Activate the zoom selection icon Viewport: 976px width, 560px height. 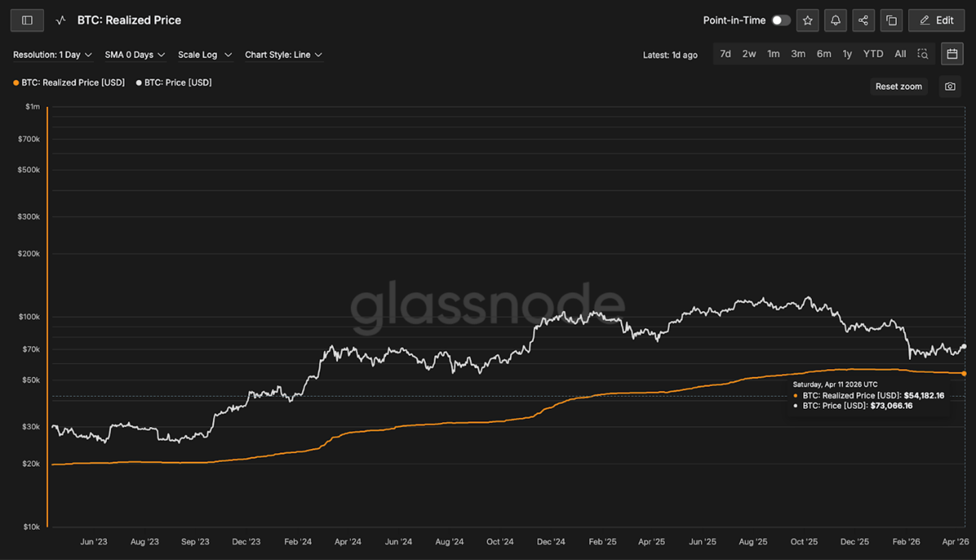922,54
